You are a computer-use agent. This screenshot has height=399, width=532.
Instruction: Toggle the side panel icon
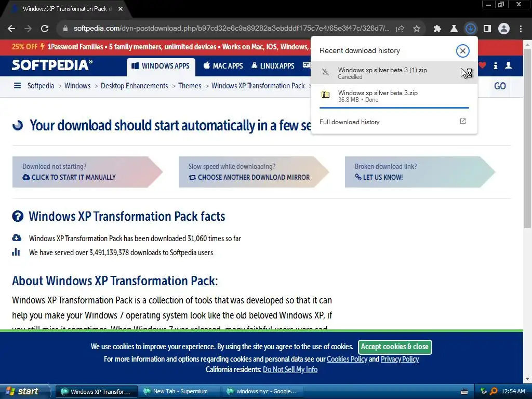pos(487,29)
